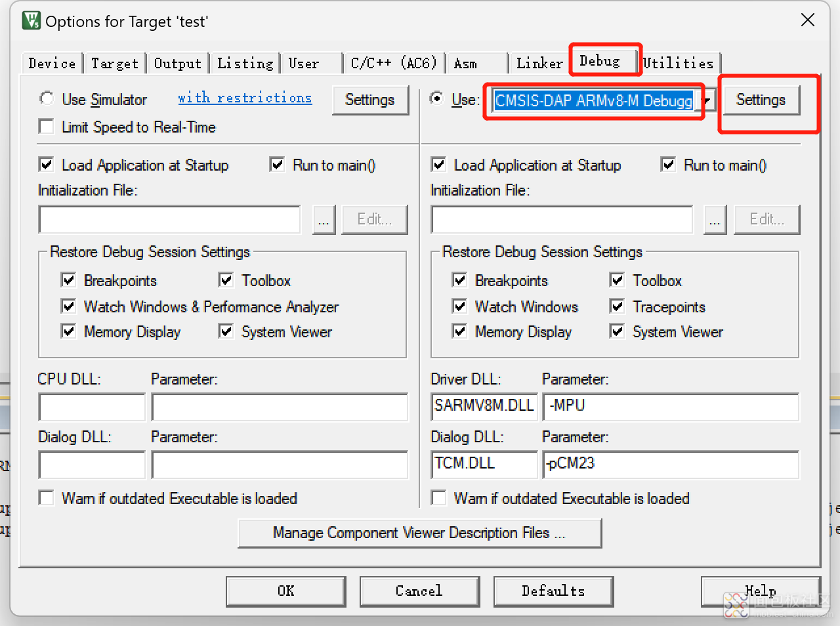Toggle simulator Breakpoints checkbox
The height and width of the screenshot is (626, 840).
[69, 280]
